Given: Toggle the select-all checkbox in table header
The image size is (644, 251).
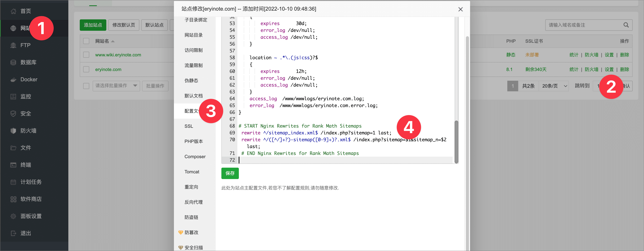Looking at the screenshot, I should pyautogui.click(x=86, y=41).
